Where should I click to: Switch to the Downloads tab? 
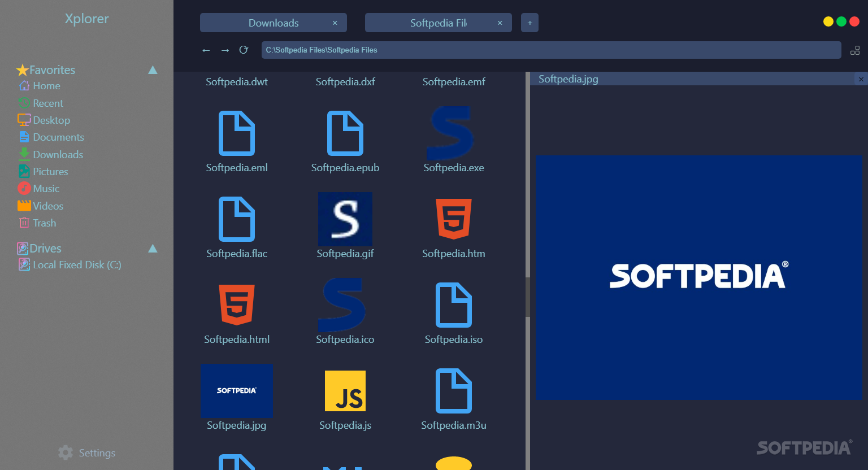tap(274, 23)
